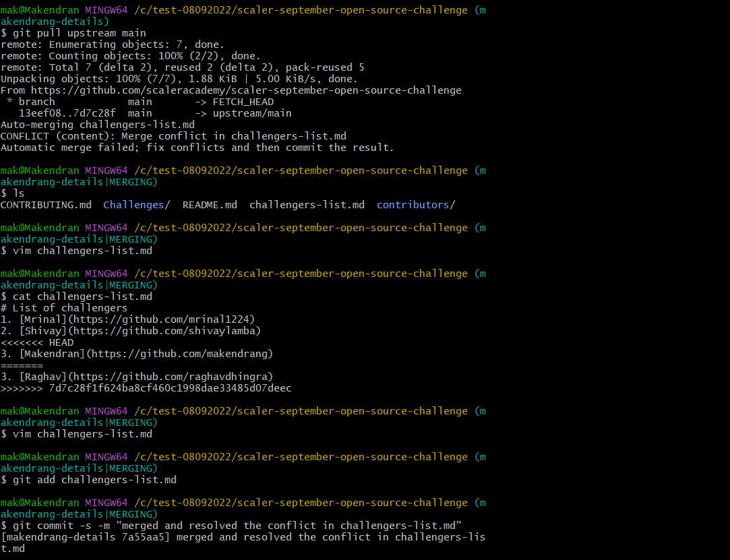Select 'CONTRIBUTING.md' in the ls output
The image size is (730, 560).
[46, 205]
